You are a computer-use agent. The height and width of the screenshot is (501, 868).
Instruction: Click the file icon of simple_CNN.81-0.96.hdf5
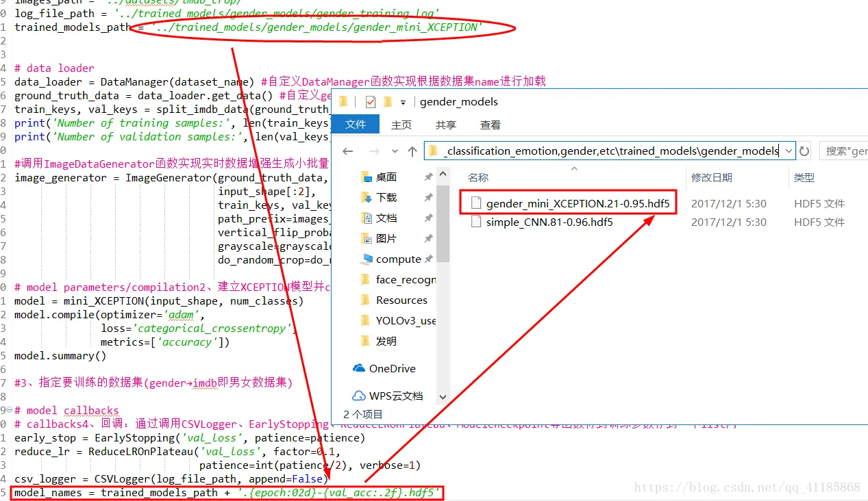477,222
